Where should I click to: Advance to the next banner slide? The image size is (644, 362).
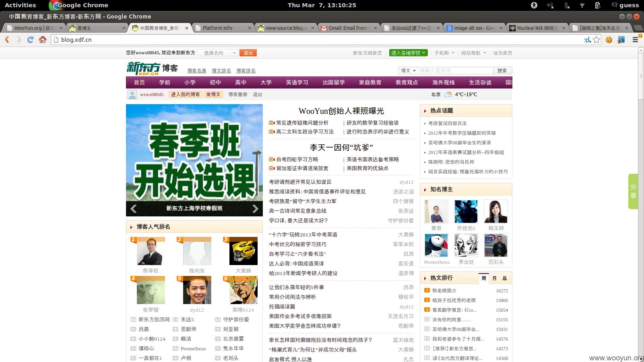tap(255, 209)
